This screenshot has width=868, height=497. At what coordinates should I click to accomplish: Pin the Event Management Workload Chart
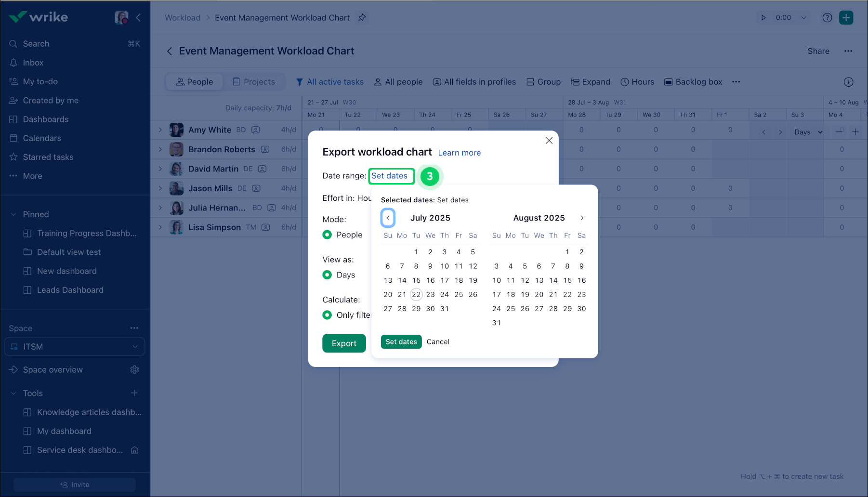pos(362,17)
